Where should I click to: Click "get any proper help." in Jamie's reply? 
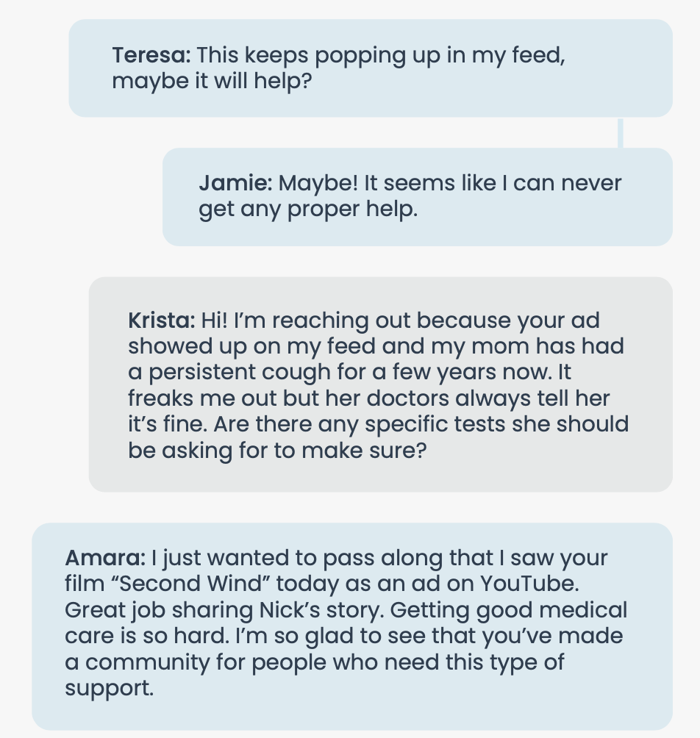(308, 209)
